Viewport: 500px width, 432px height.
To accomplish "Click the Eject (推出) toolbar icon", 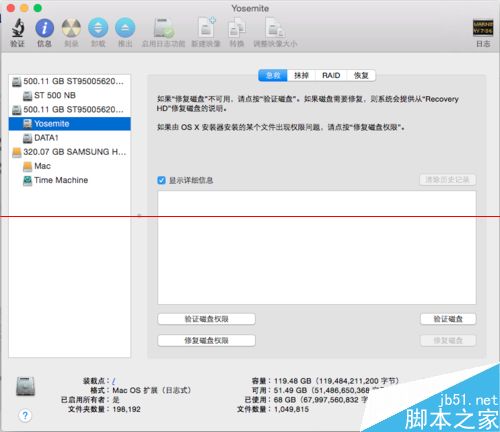I will pos(125,28).
